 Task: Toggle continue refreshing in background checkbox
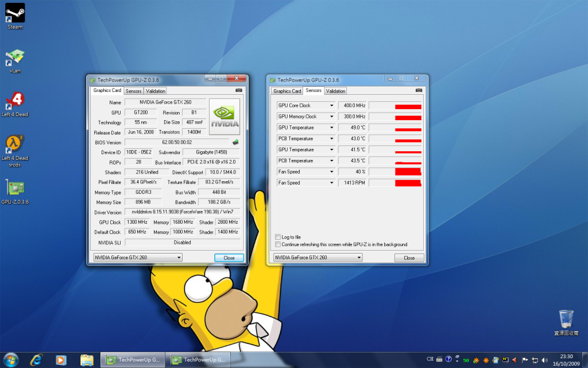point(278,244)
